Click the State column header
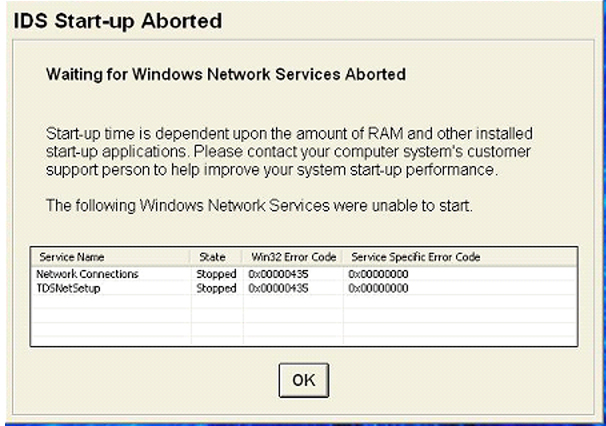Image resolution: width=606 pixels, height=426 pixels. pos(216,257)
